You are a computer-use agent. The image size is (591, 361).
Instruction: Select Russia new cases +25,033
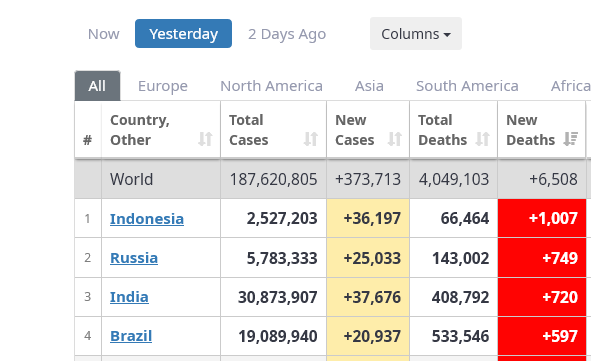(x=372, y=258)
